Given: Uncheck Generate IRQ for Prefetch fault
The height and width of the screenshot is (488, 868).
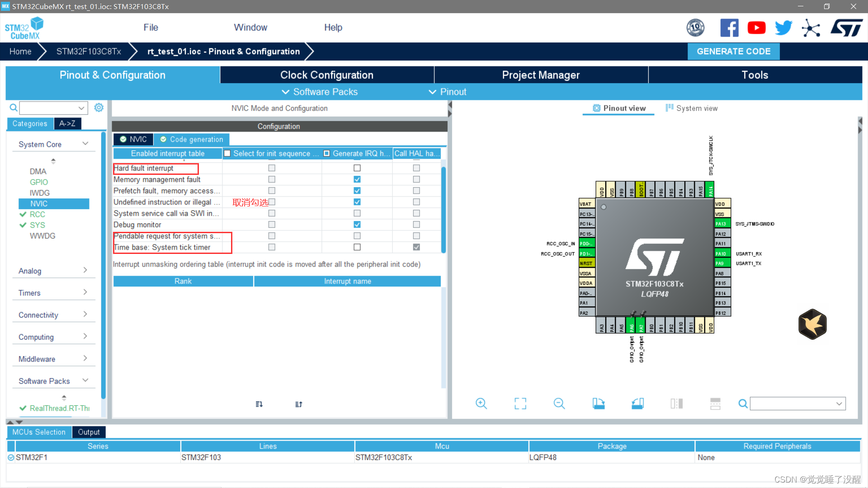Looking at the screenshot, I should tap(357, 191).
